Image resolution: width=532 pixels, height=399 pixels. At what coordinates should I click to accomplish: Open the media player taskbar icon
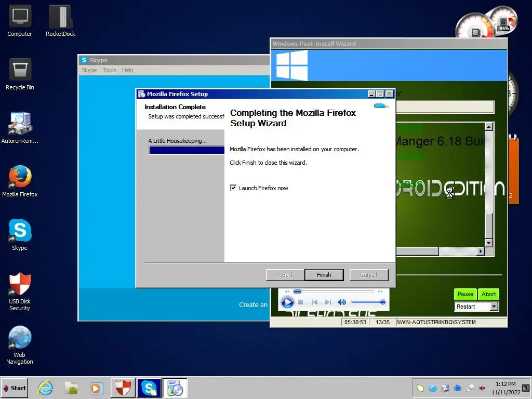pyautogui.click(x=96, y=388)
